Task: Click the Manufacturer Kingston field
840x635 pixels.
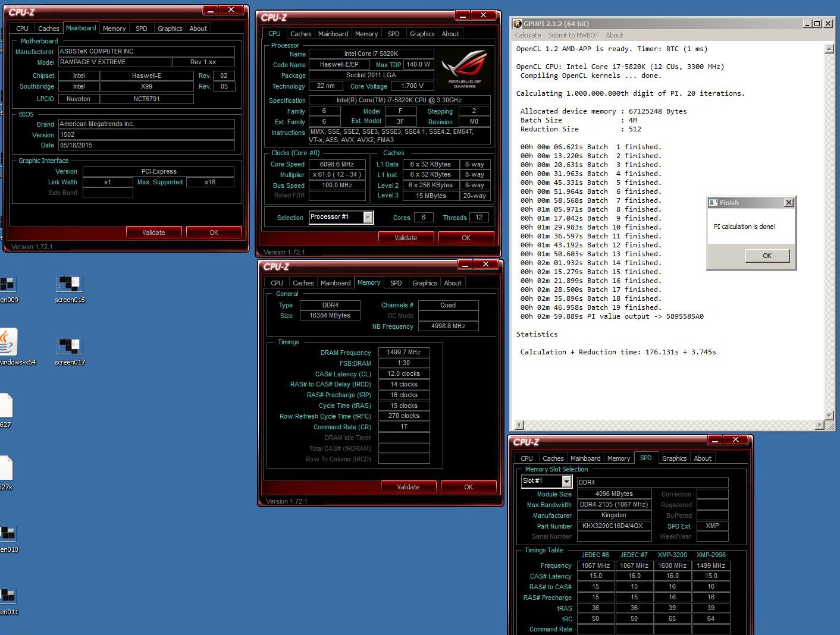Action: point(614,515)
